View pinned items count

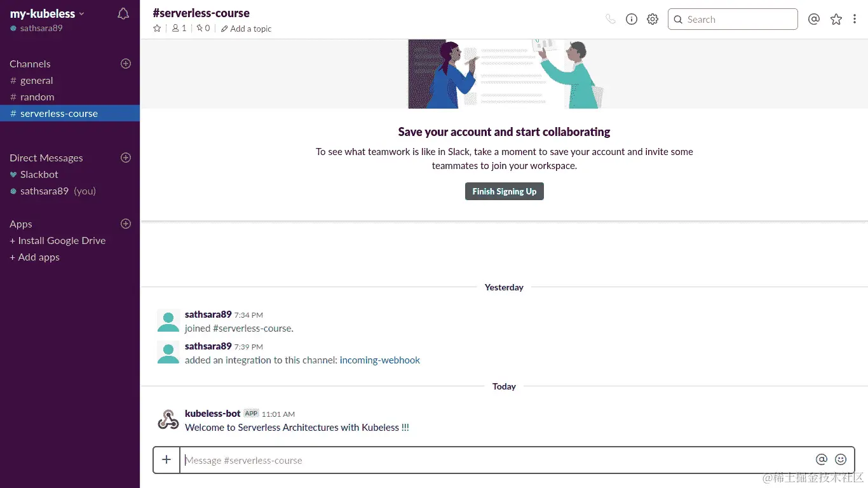pos(203,28)
